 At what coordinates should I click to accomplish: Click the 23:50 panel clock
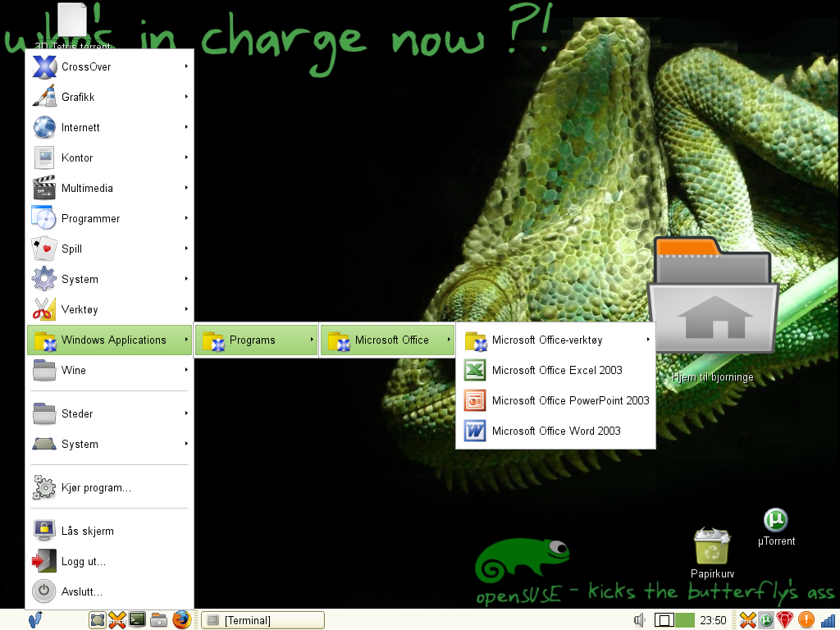click(x=713, y=620)
